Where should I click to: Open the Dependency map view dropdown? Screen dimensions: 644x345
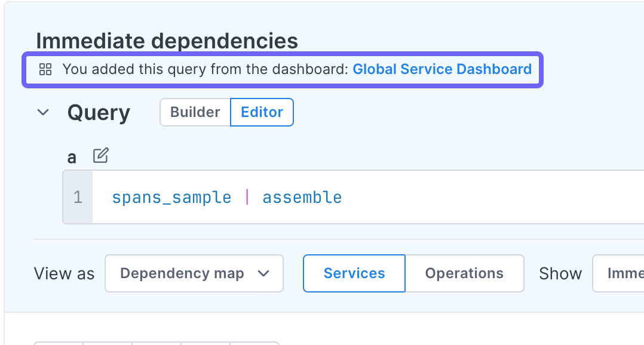coord(194,273)
